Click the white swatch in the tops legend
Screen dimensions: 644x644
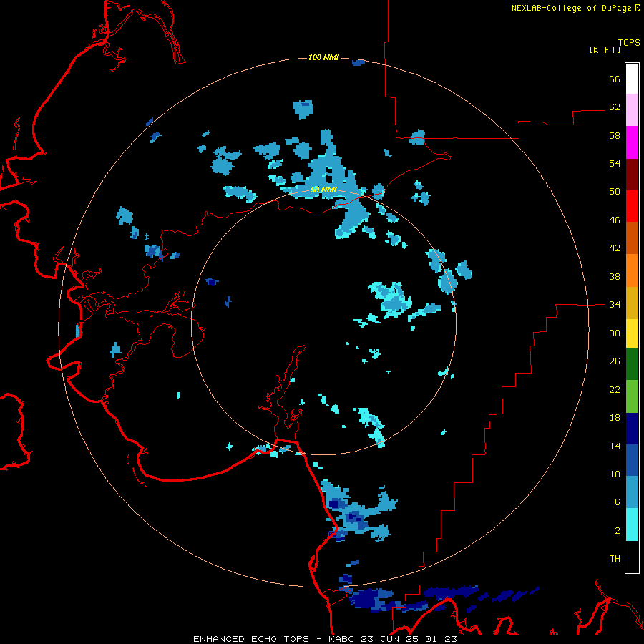pos(632,79)
